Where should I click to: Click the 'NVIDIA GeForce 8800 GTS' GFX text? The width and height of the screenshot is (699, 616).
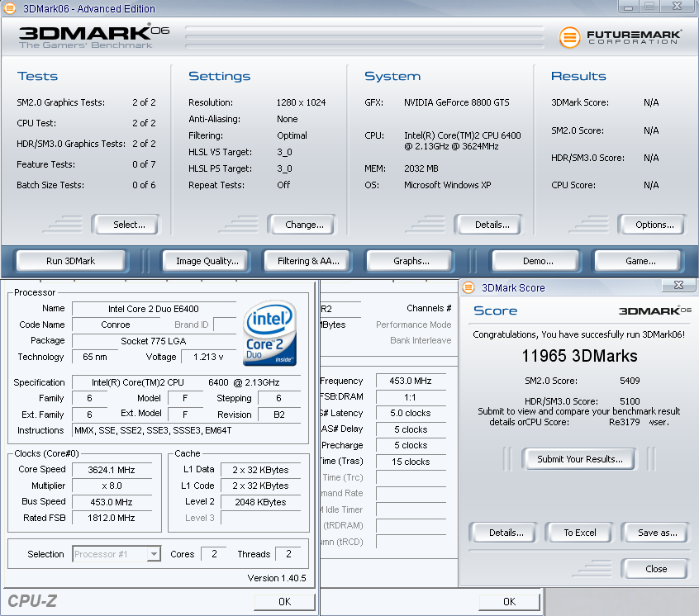[x=456, y=102]
